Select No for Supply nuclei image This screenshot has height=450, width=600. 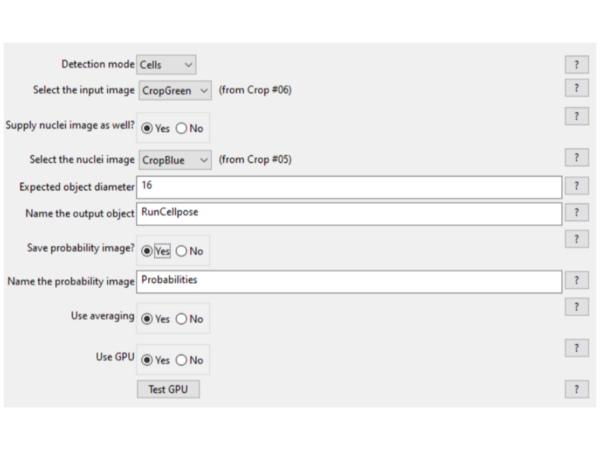(x=182, y=128)
